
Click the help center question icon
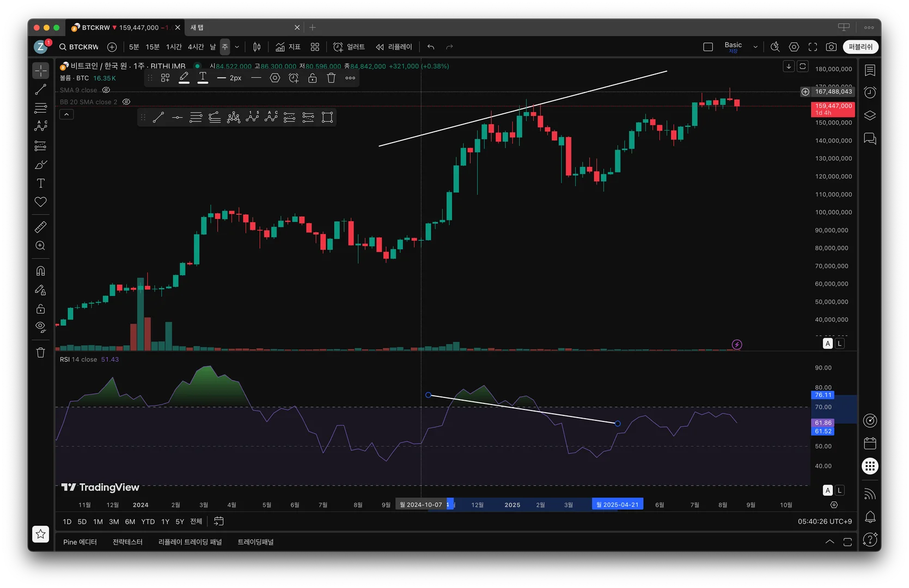[870, 539]
